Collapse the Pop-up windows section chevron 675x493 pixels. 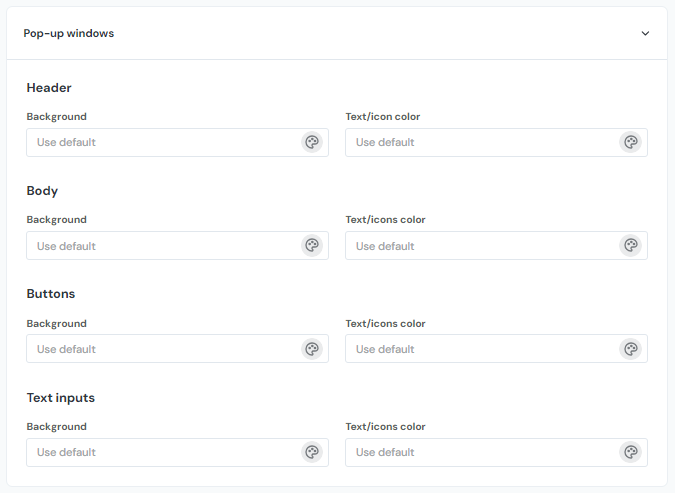[646, 33]
